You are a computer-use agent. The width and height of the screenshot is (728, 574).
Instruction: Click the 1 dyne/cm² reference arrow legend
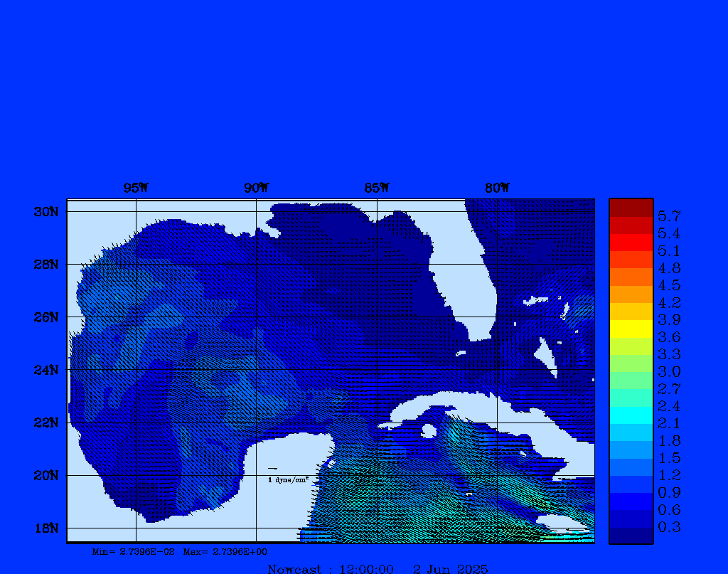point(287,475)
